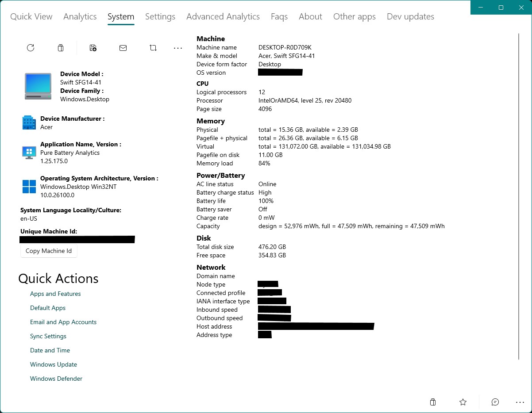The width and height of the screenshot is (532, 413).
Task: Select the System tab
Action: click(x=121, y=16)
